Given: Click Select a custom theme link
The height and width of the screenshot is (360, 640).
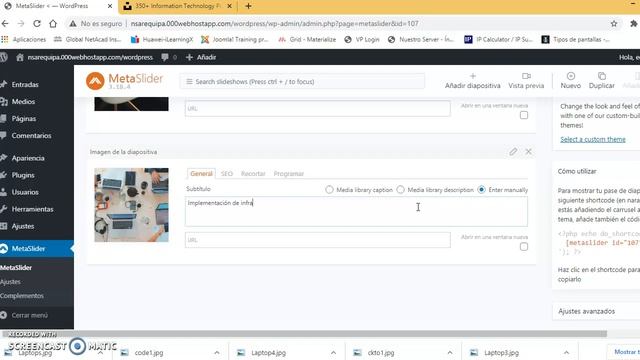Looking at the screenshot, I should coord(593,139).
